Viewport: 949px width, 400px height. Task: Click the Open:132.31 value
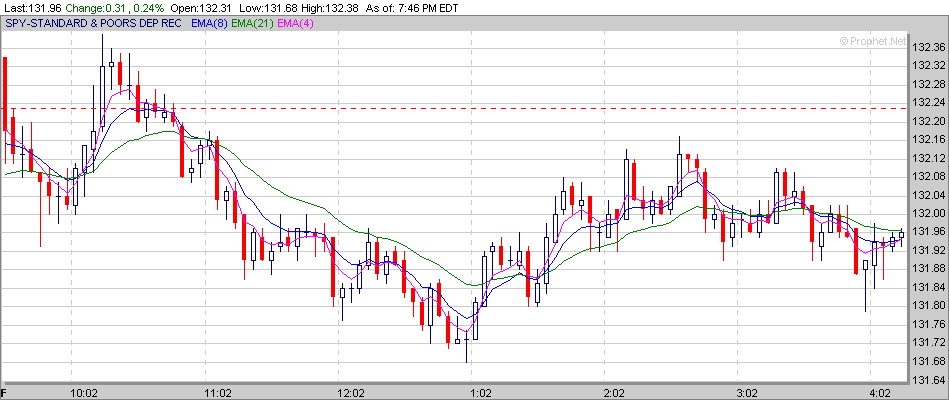tap(200, 8)
